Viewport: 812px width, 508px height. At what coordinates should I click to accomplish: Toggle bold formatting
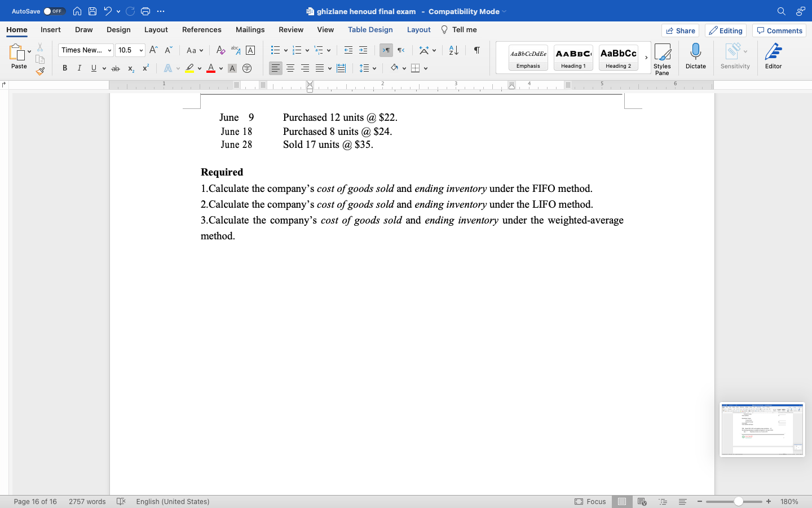[x=64, y=68]
